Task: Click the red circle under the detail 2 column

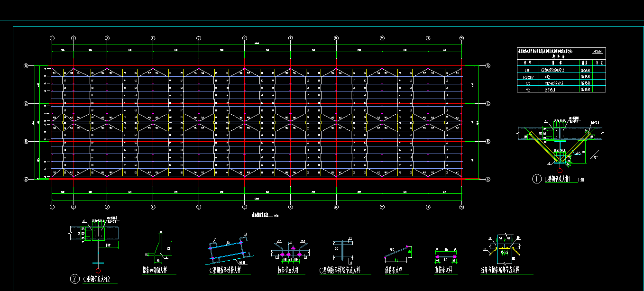Action: pos(98,271)
